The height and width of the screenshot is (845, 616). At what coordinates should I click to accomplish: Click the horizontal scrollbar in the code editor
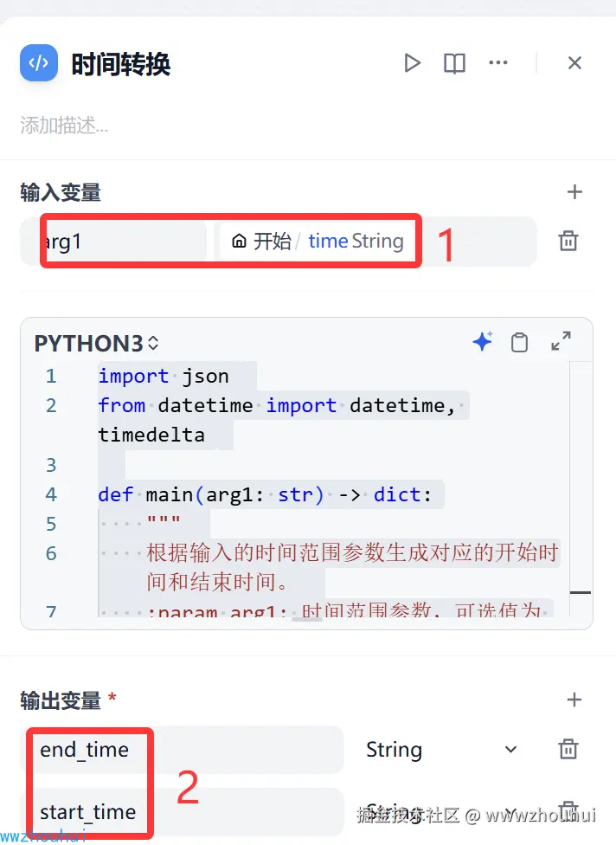(x=307, y=620)
